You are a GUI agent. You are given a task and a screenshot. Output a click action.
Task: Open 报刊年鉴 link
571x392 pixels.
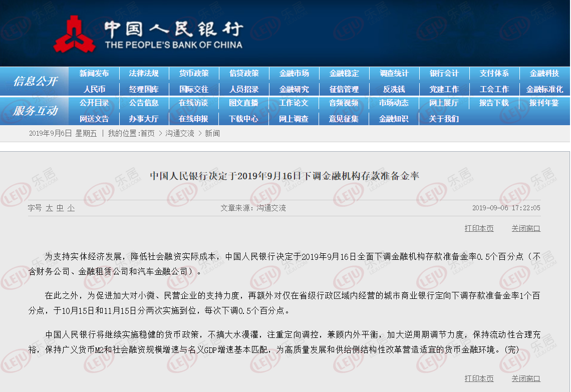(x=544, y=103)
